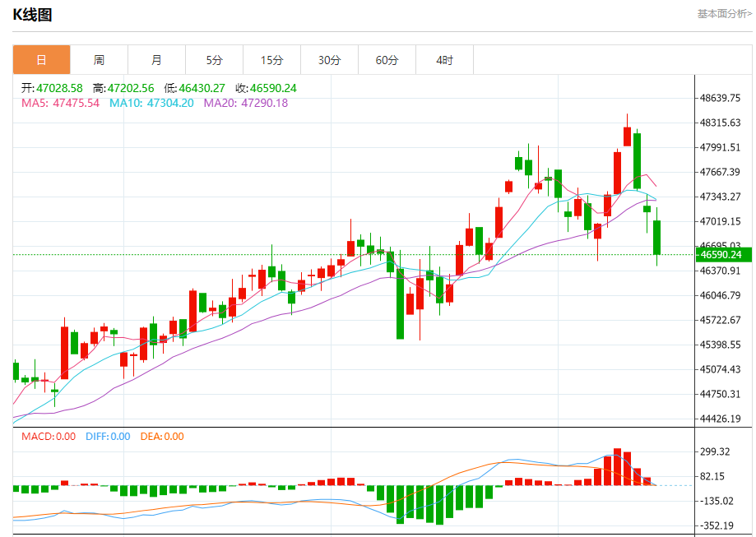Click the 47019.15 price axis label
The height and width of the screenshot is (537, 756).
coord(721,221)
